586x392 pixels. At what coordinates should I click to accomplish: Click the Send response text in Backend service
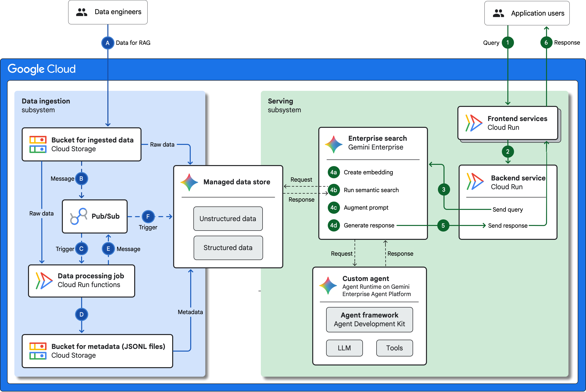508,225
